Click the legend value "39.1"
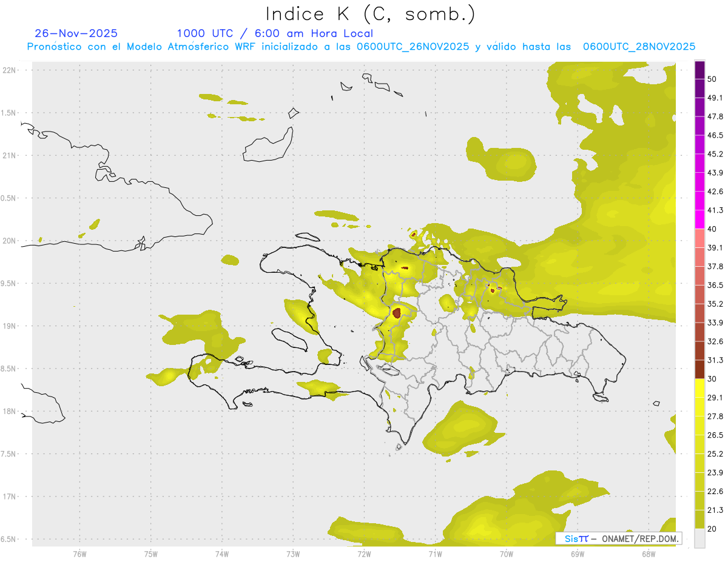The height and width of the screenshot is (562, 728). (715, 248)
